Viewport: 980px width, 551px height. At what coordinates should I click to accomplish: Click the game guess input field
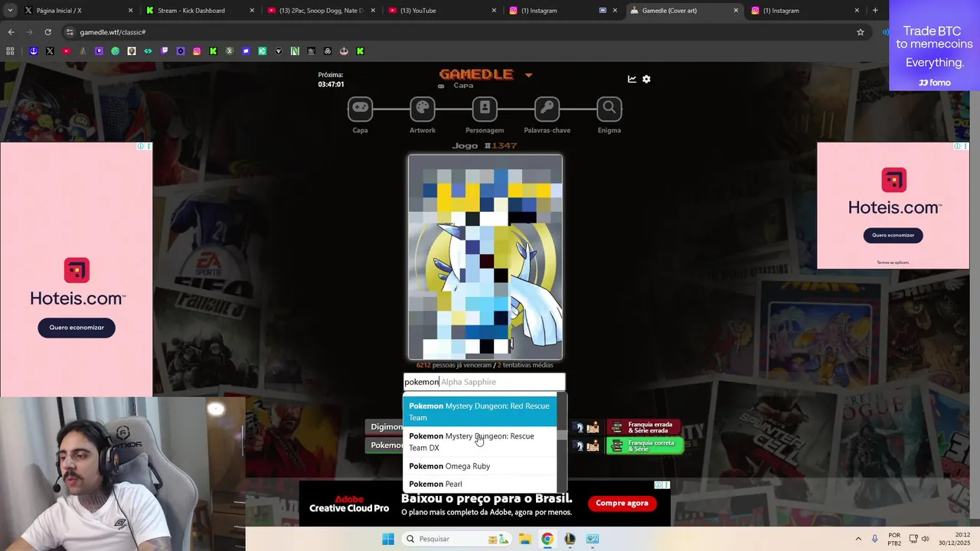[x=485, y=382]
